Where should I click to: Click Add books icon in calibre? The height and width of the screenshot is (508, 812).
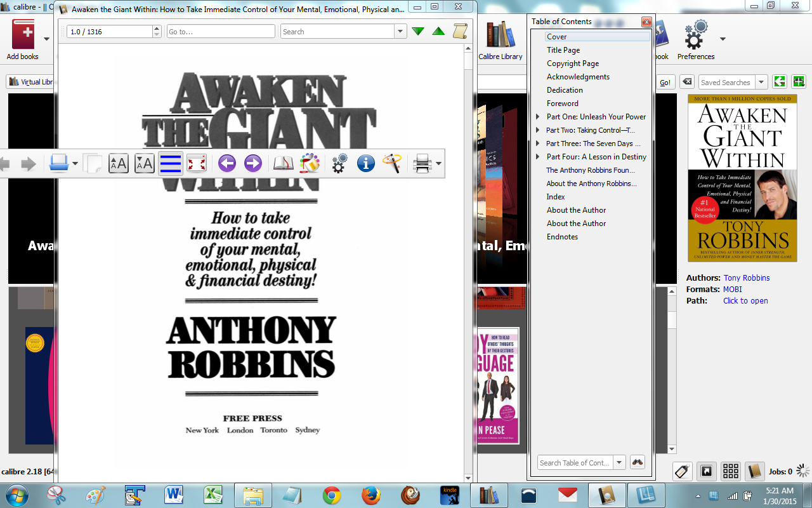pyautogui.click(x=22, y=39)
